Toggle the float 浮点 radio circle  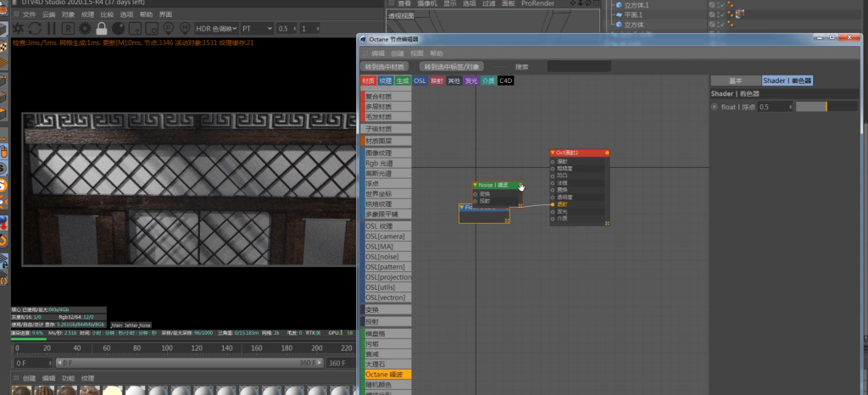pyautogui.click(x=715, y=107)
